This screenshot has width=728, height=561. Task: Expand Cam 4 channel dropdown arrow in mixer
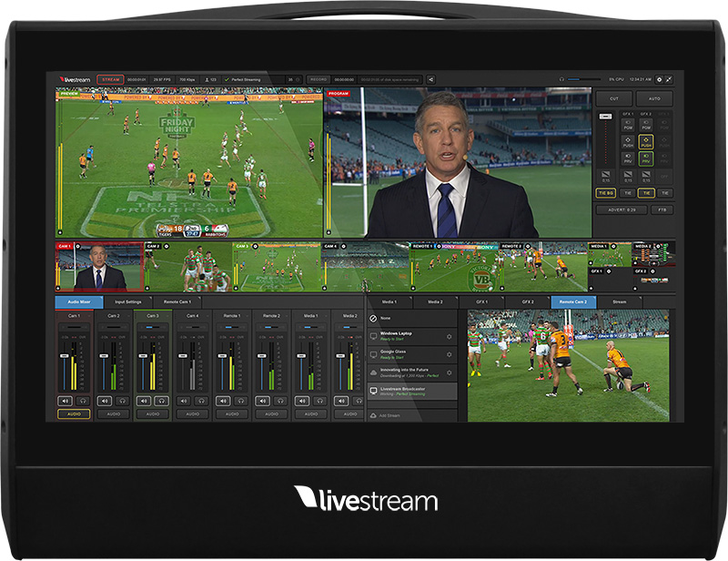pos(207,316)
